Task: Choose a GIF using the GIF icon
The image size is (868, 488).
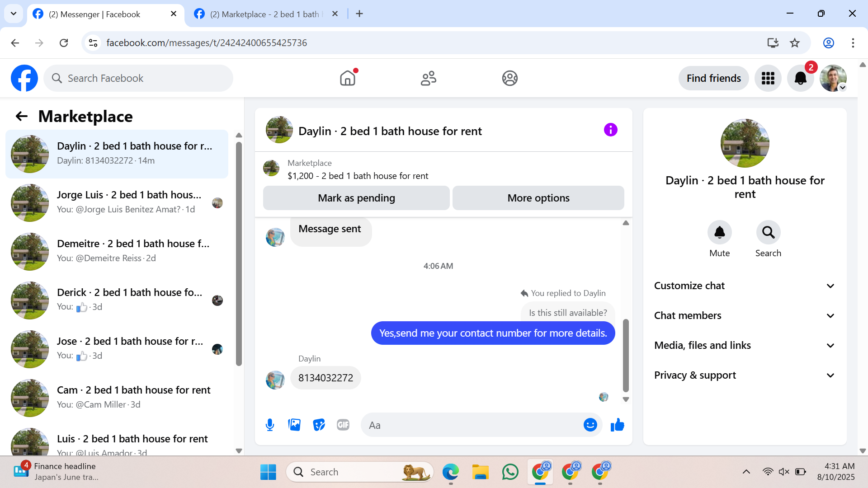Action: coord(343,425)
